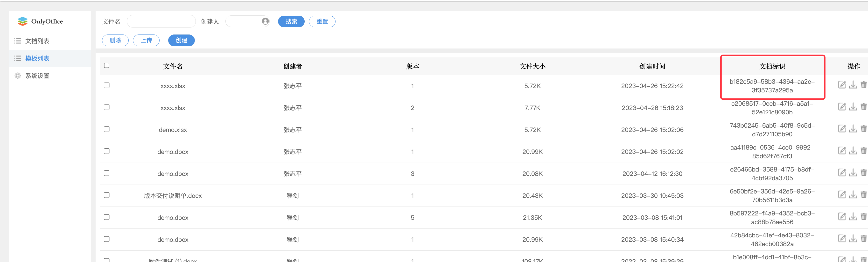
Task: Click the trash icon in the 版本交付说明单.docx row
Action: pos(864,195)
